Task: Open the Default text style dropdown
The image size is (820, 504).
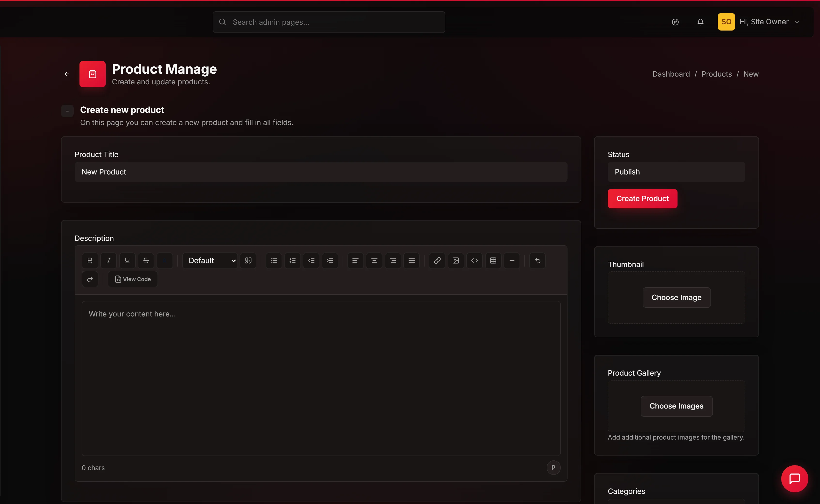Action: pyautogui.click(x=210, y=261)
